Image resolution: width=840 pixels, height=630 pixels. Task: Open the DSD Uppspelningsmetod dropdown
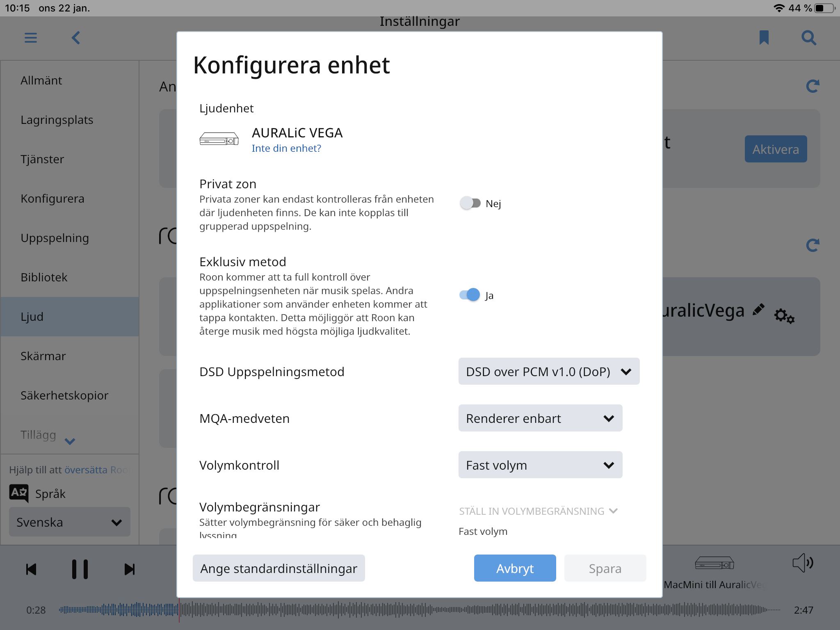(549, 371)
